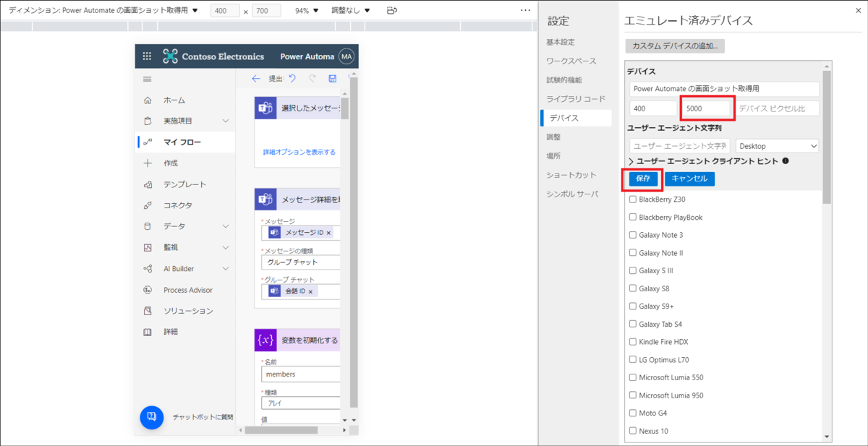Redo the flow edit

click(x=312, y=79)
